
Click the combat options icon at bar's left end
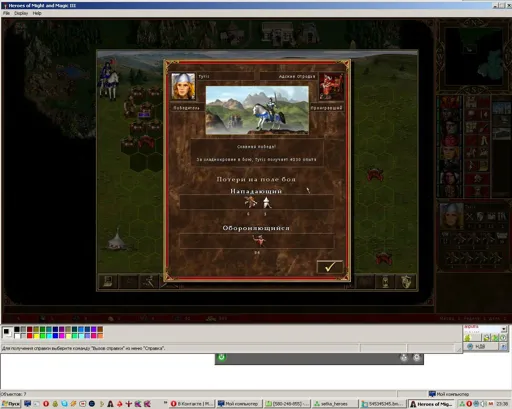(108, 282)
